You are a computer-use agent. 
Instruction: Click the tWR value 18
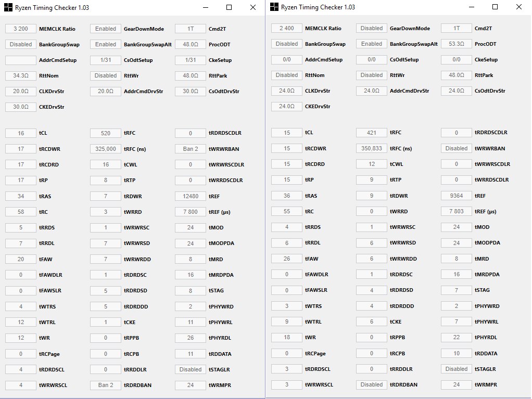point(287,337)
